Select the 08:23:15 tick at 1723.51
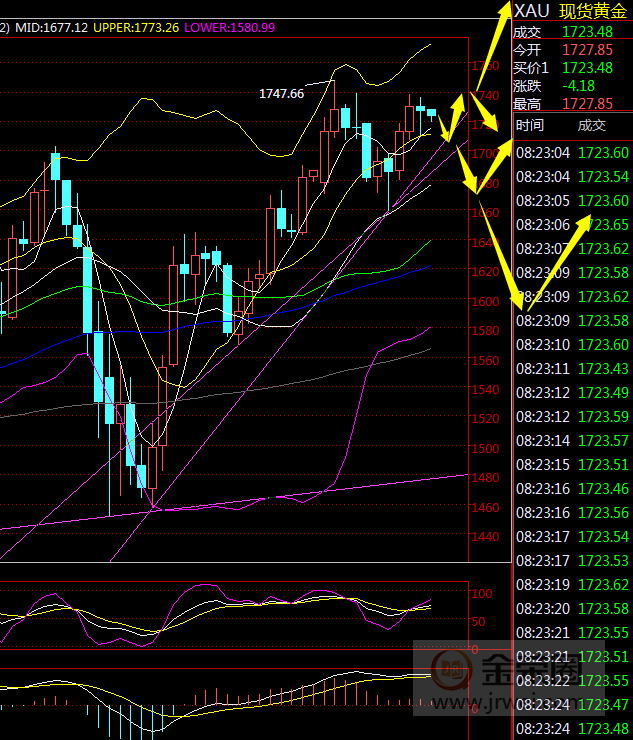633x740 pixels. pos(572,464)
